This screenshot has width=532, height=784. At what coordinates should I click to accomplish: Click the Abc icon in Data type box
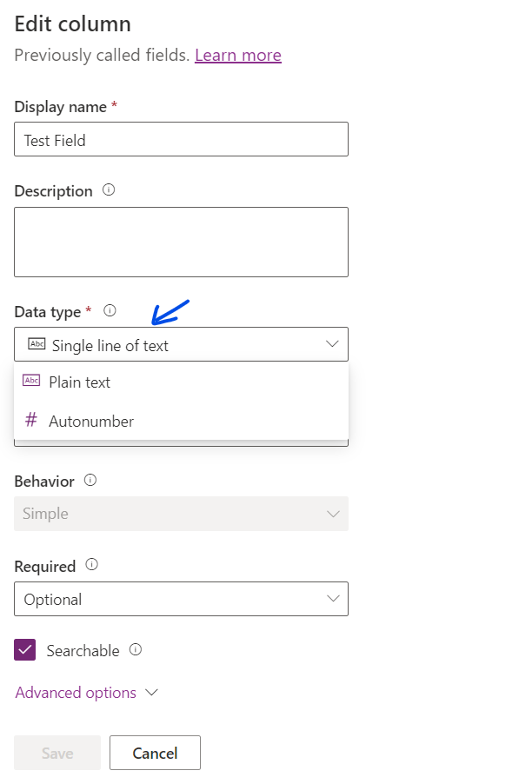coord(37,343)
